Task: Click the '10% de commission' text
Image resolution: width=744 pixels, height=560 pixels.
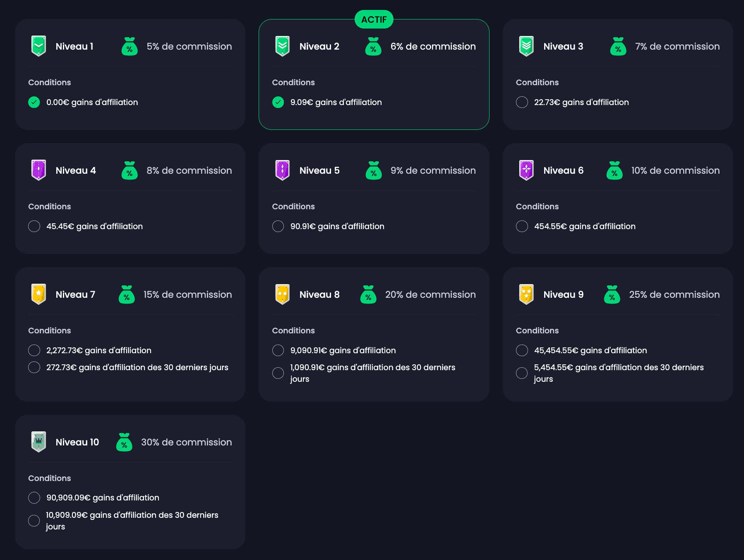Action: coord(675,170)
